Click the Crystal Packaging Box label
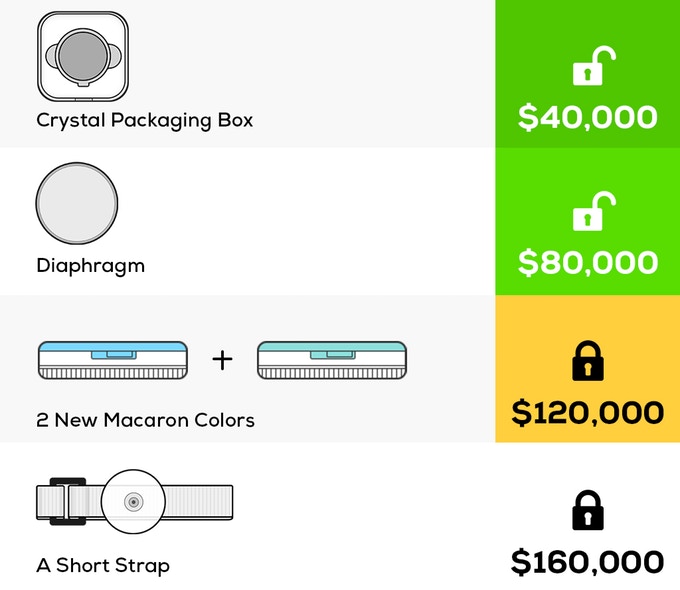 [144, 121]
